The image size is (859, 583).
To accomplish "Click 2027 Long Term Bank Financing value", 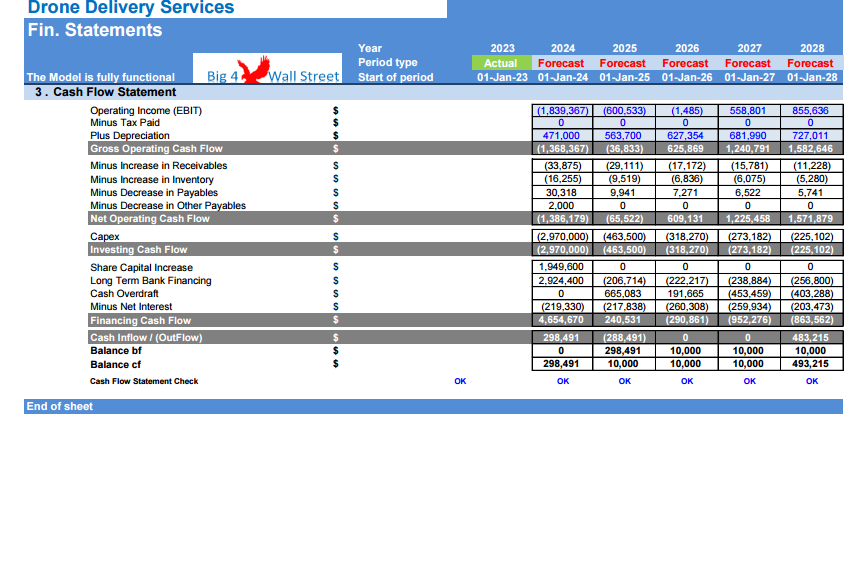I will pos(748,281).
